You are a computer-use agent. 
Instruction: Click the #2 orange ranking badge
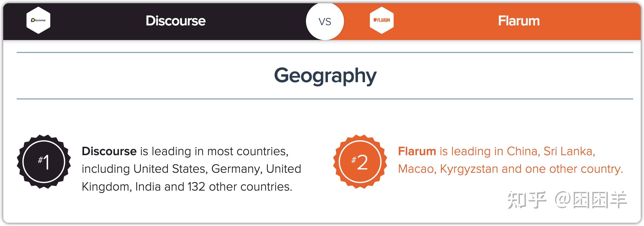point(360,162)
